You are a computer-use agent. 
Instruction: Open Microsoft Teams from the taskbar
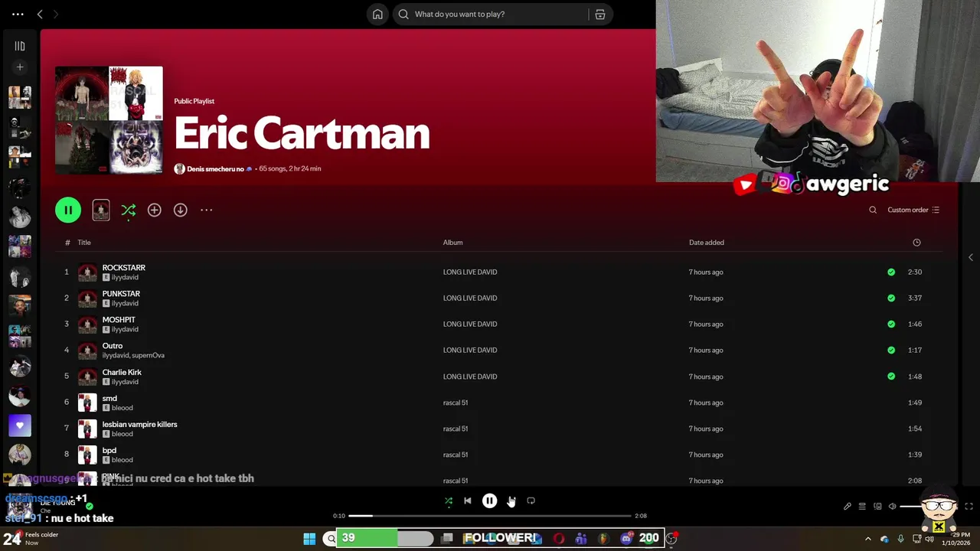click(581, 539)
